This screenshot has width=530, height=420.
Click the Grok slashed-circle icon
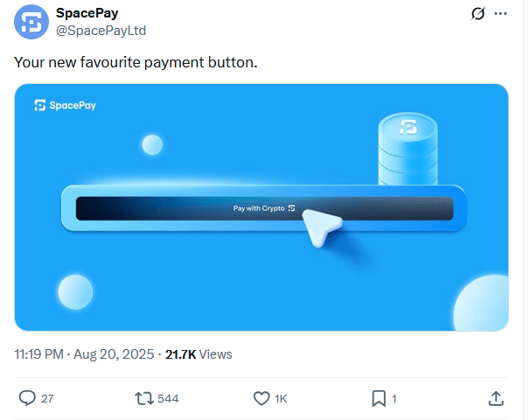(478, 13)
